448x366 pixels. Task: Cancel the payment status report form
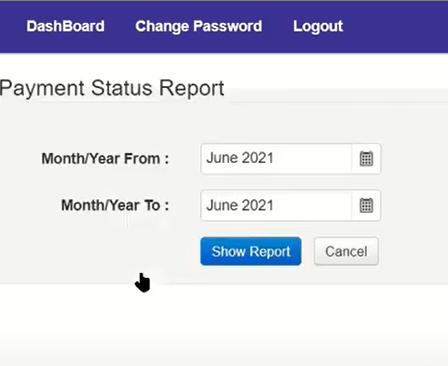pos(346,251)
